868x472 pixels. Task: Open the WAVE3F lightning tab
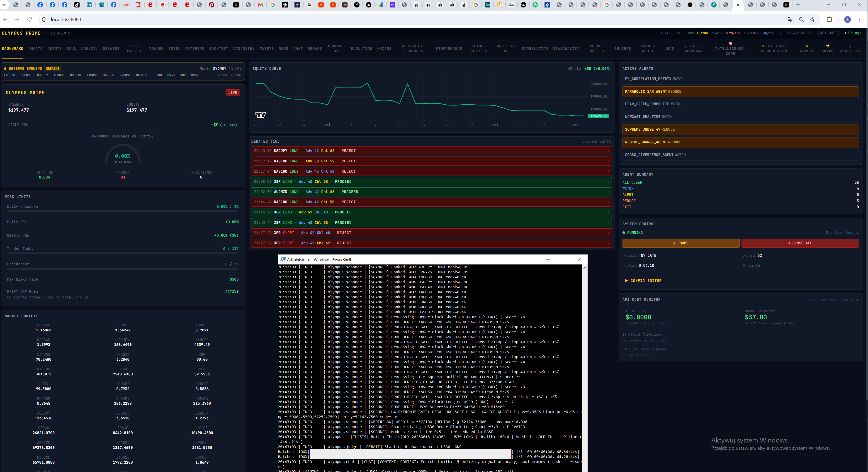pyautogui.click(x=807, y=49)
